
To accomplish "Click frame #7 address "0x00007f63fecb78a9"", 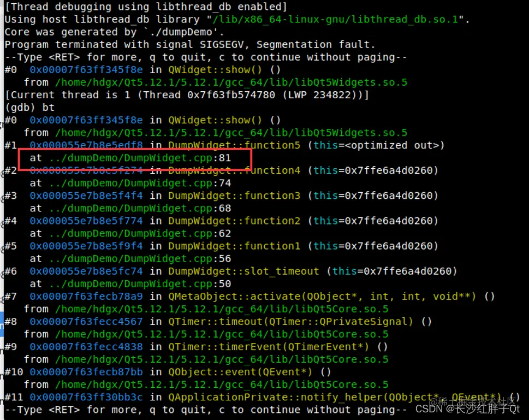I will (x=86, y=297).
